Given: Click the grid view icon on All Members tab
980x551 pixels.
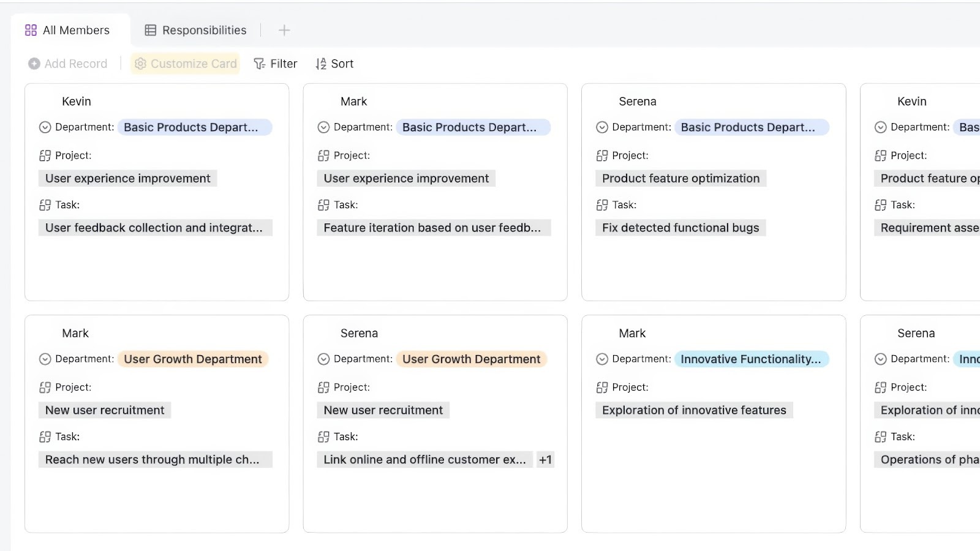Looking at the screenshot, I should (x=31, y=29).
